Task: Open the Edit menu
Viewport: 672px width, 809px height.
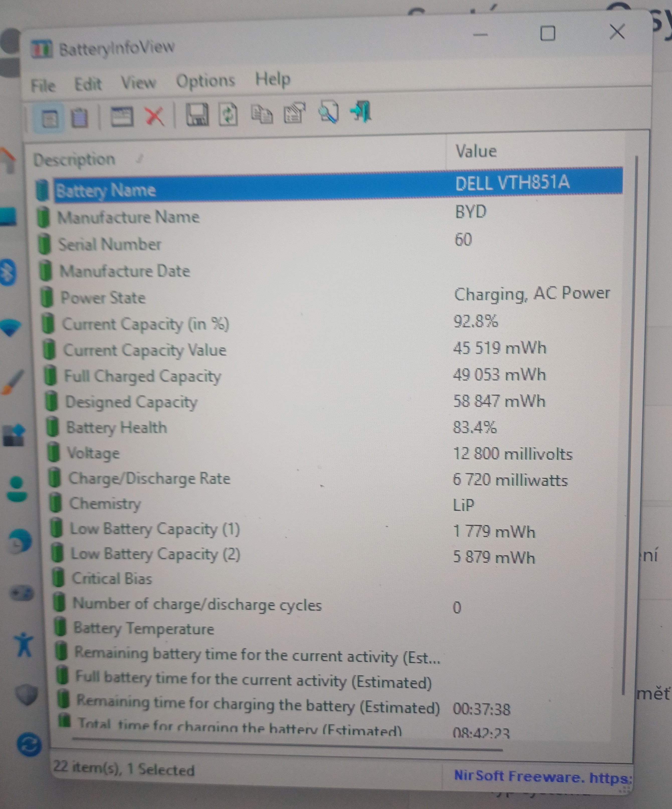Action: click(88, 84)
